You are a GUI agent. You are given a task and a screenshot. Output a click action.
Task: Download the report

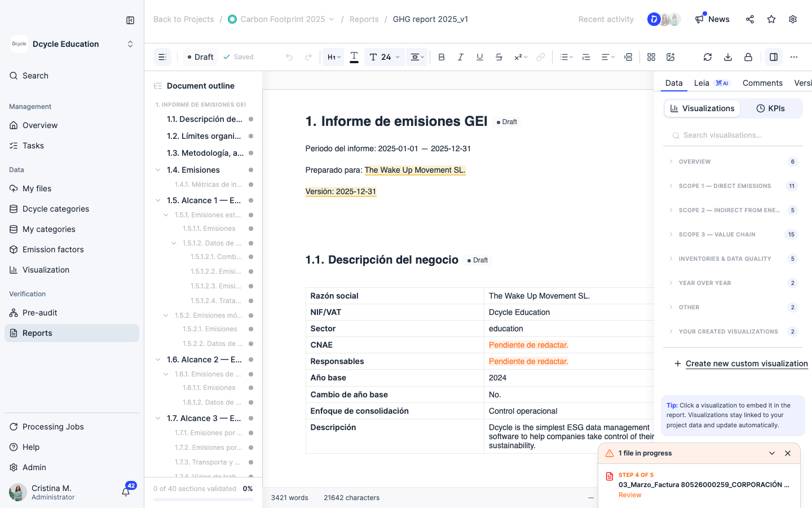click(x=728, y=57)
